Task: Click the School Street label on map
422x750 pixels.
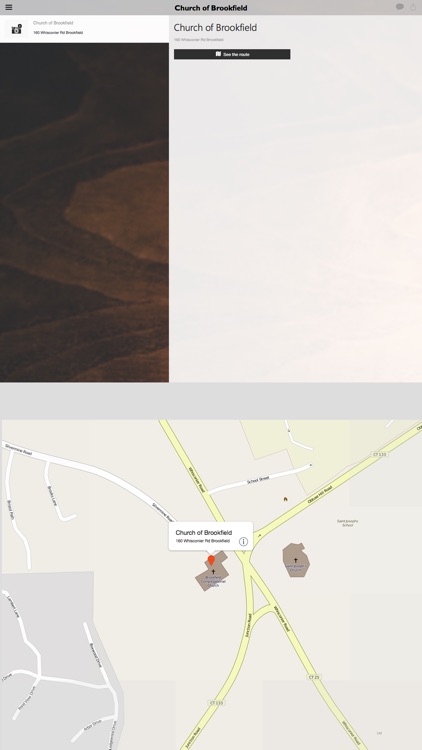Action: 258,480
